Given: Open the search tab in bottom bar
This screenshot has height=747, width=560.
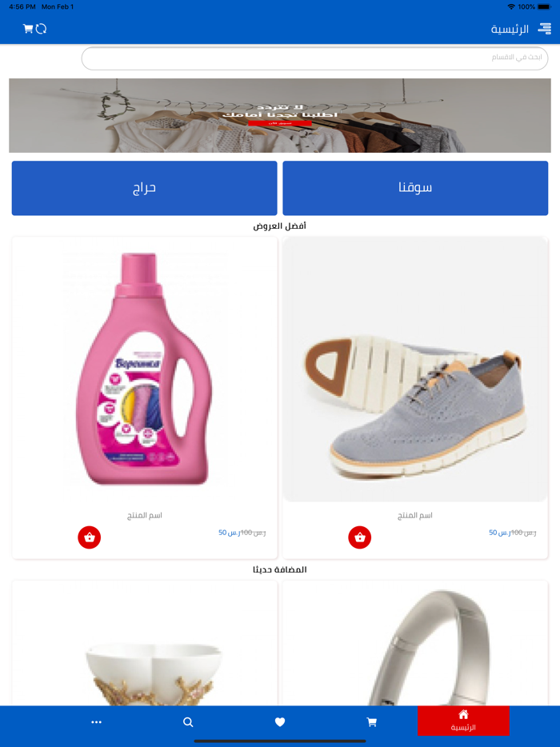Looking at the screenshot, I should coord(188,722).
